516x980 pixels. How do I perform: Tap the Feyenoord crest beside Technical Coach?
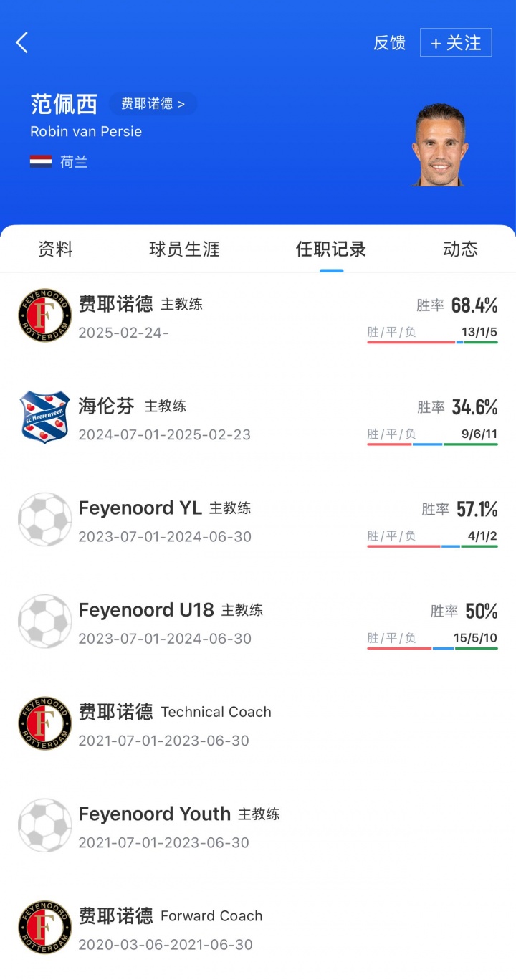(44, 723)
